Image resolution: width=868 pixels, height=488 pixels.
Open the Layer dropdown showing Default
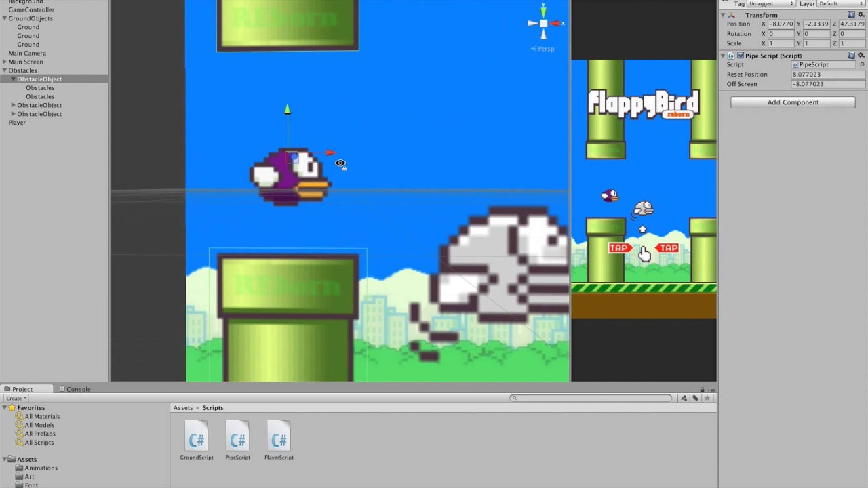click(x=841, y=4)
